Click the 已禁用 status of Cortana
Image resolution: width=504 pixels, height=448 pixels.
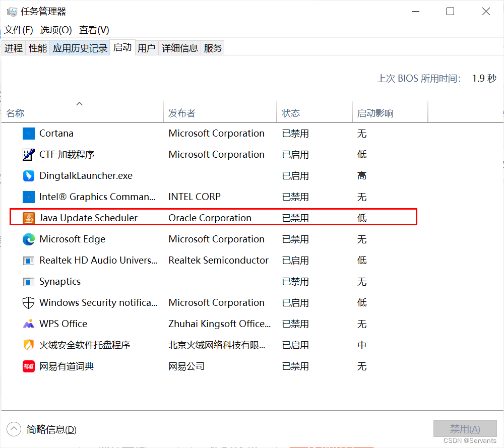click(x=295, y=134)
